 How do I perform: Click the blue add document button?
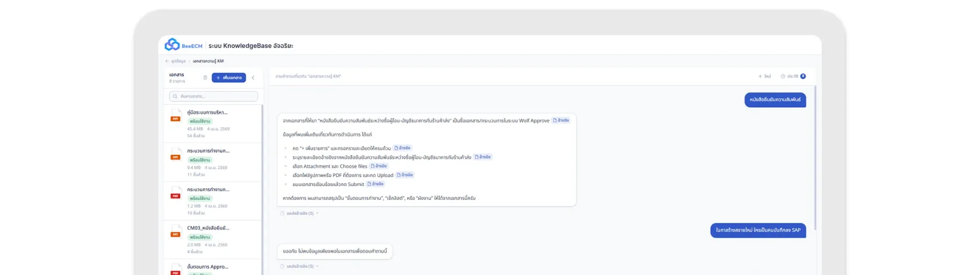coord(229,78)
